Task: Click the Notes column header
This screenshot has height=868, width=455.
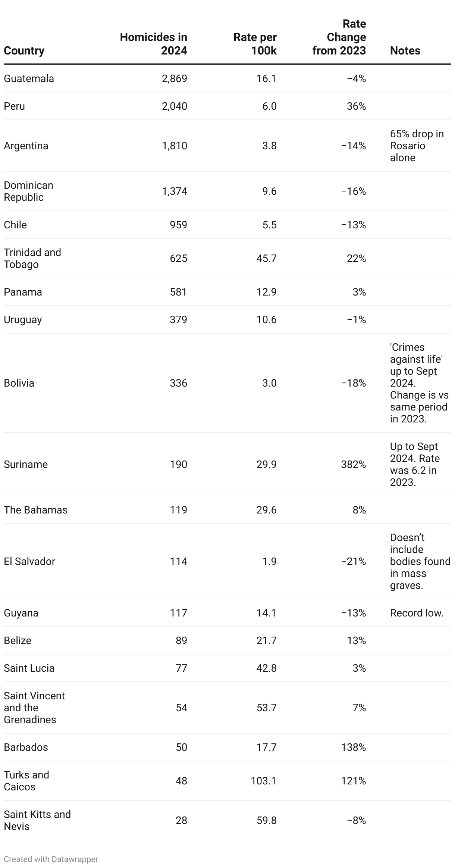Action: pyautogui.click(x=405, y=51)
